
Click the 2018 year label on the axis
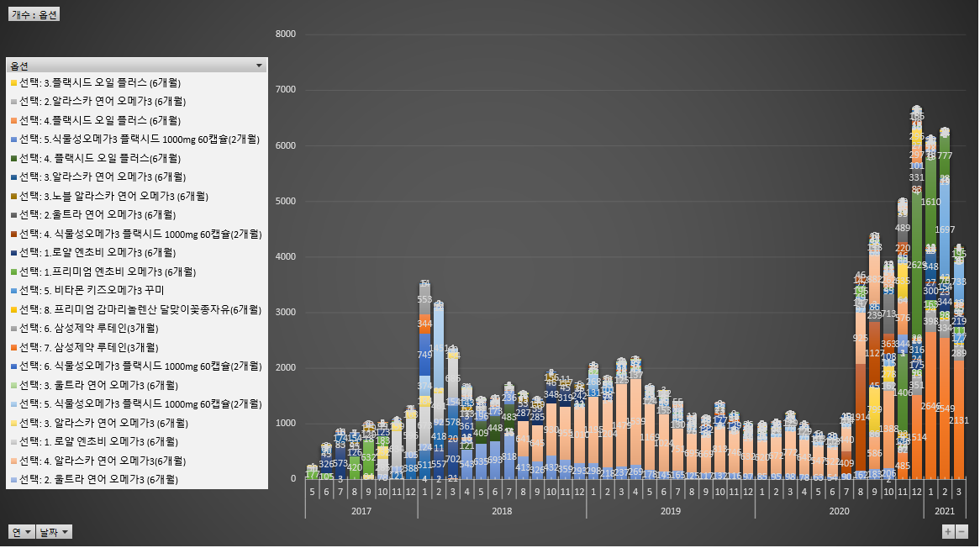[502, 511]
